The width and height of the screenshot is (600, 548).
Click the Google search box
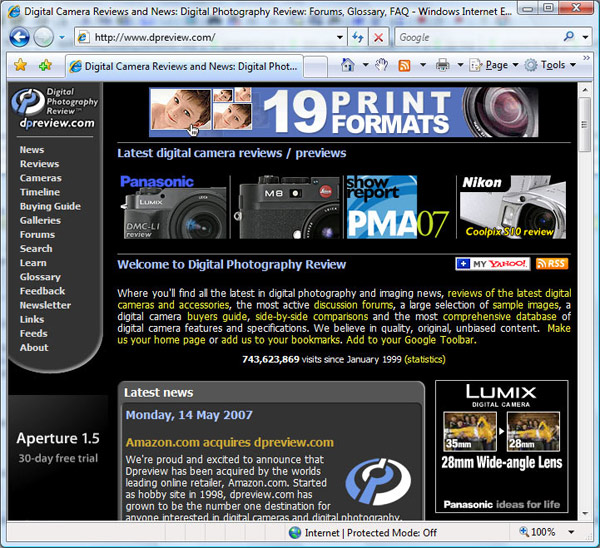478,38
